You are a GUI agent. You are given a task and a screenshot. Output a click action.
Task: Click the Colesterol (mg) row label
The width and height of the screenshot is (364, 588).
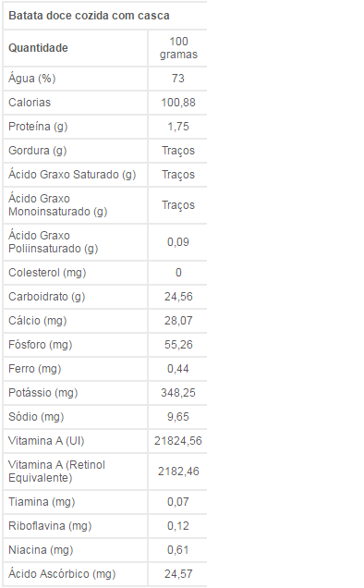point(47,272)
